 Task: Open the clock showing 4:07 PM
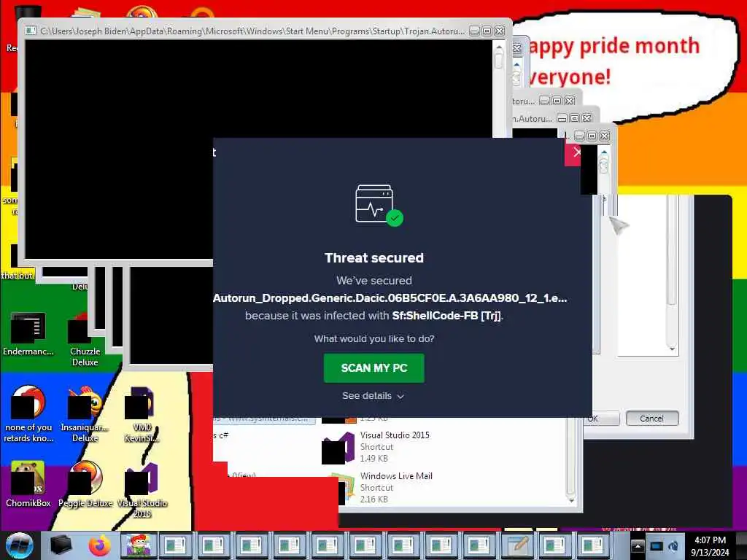[x=710, y=546]
